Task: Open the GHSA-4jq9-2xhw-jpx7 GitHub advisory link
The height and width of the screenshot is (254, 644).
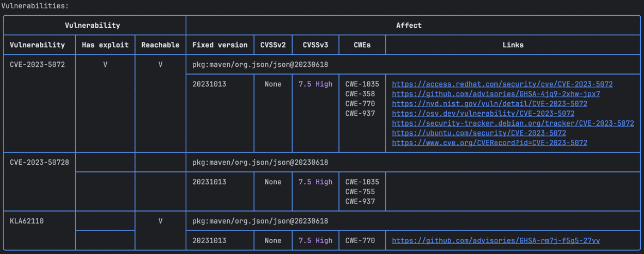Action: 496,94
